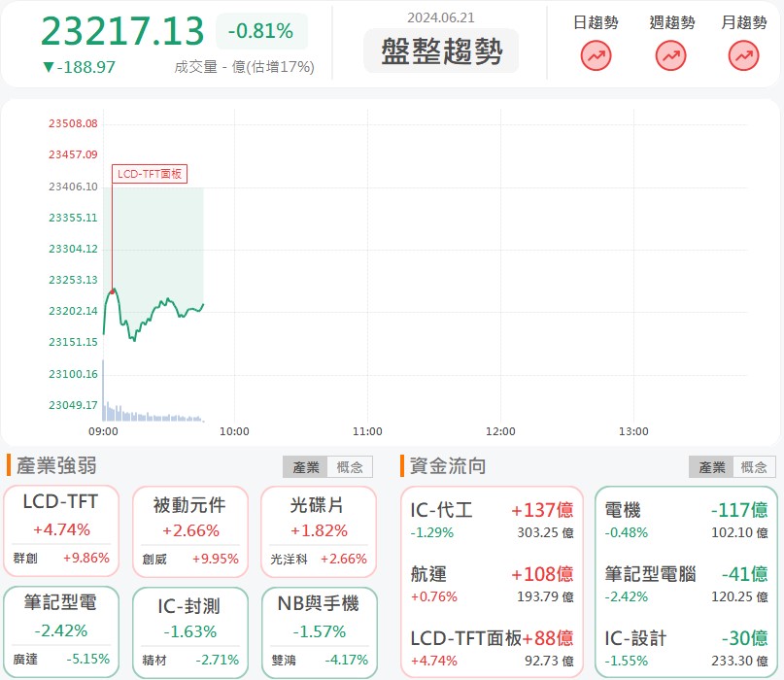784x680 pixels.
Task: Select stock 群創 +9.86%
Action: click(x=61, y=558)
